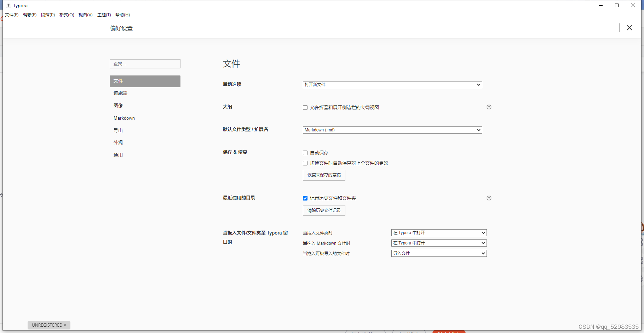Open the 主题(T) menu
Viewport: 644px width, 333px height.
pyautogui.click(x=104, y=15)
